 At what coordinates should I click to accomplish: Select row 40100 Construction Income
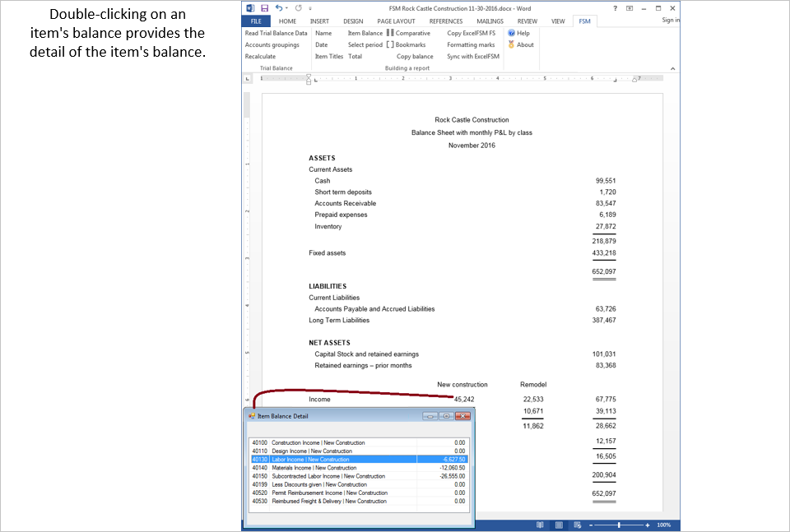(x=359, y=443)
